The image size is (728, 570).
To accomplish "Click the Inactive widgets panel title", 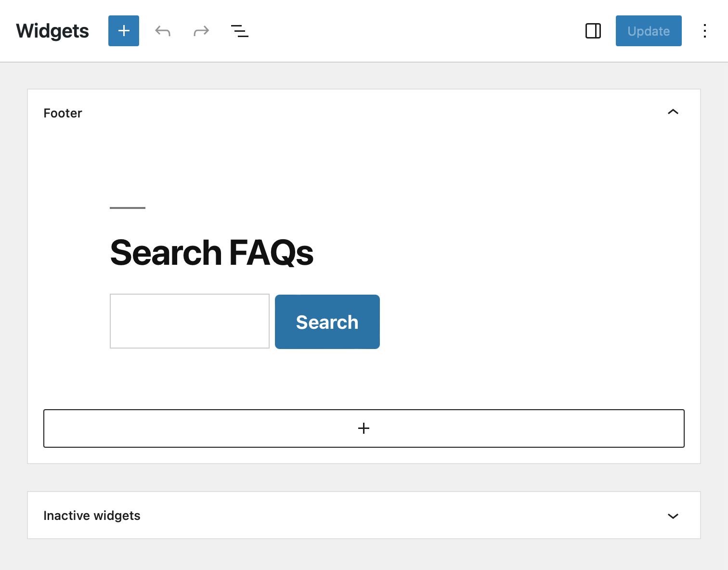I will pos(92,516).
